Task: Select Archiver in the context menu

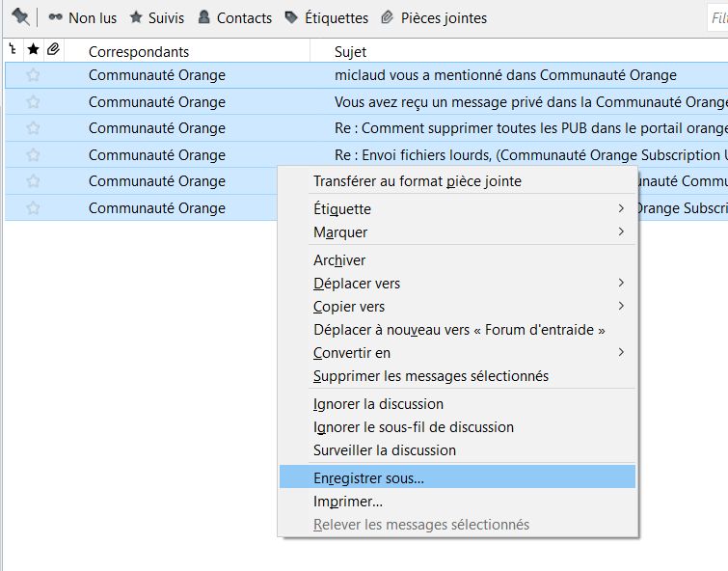Action: point(339,260)
